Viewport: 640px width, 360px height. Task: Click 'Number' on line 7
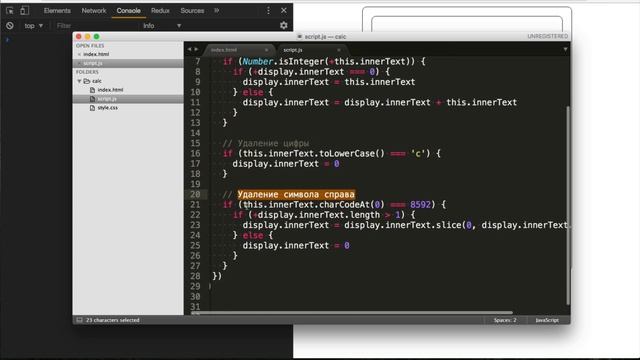[x=258, y=62]
